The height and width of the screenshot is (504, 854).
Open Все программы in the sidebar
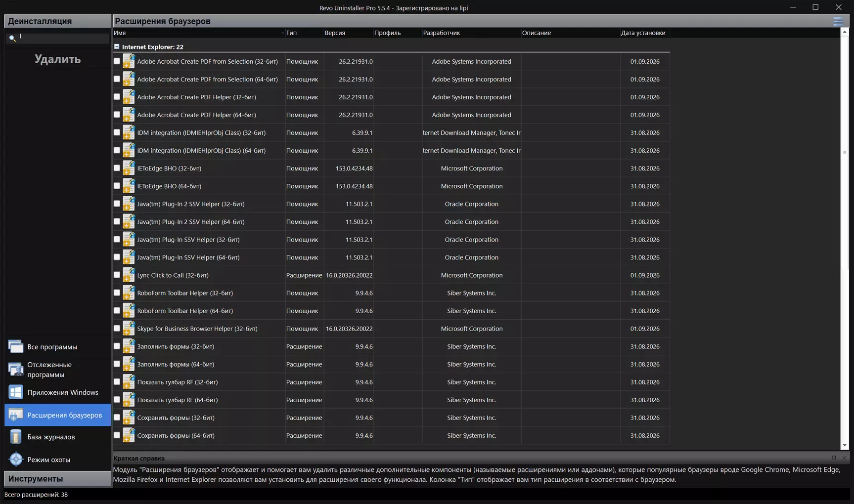(x=58, y=347)
